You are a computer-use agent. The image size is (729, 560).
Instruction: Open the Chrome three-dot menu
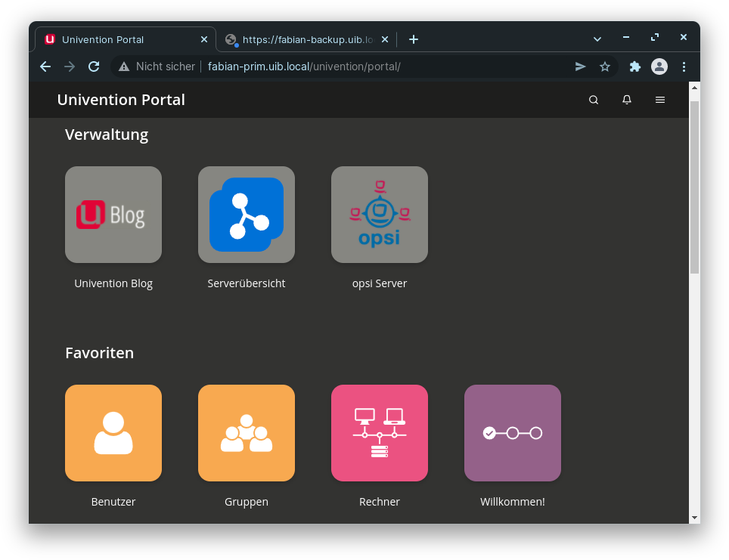[x=684, y=67]
